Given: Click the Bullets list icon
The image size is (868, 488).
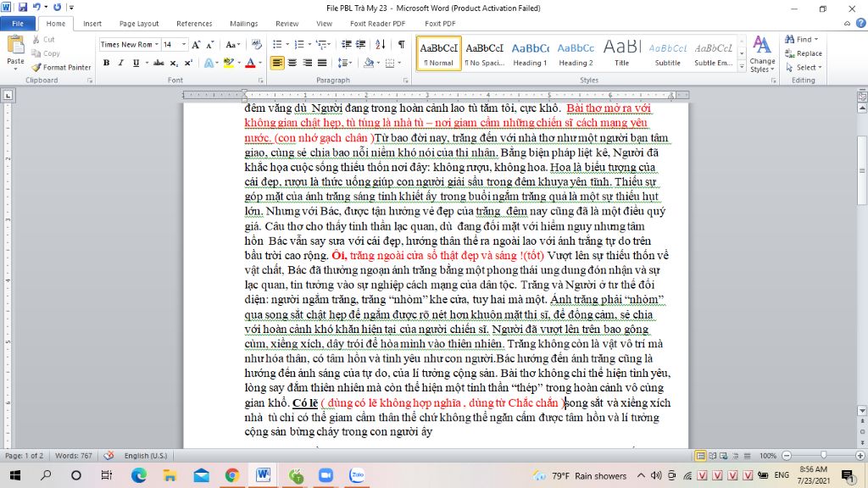Looking at the screenshot, I should 277,44.
